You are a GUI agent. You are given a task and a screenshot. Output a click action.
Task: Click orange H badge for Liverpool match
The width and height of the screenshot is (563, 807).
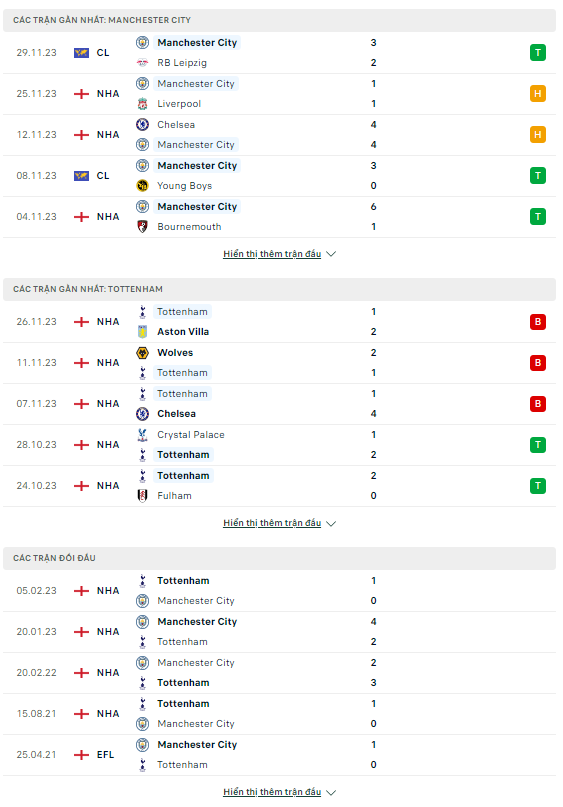538,94
